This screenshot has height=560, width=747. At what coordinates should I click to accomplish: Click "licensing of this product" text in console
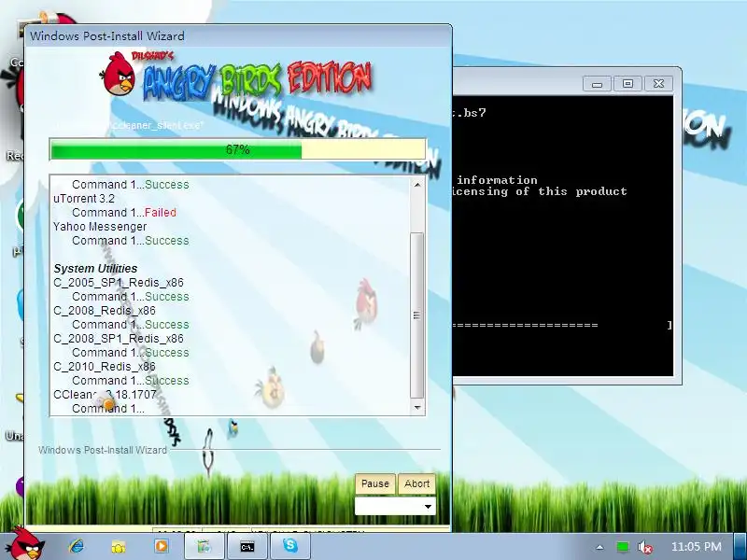pyautogui.click(x=540, y=191)
